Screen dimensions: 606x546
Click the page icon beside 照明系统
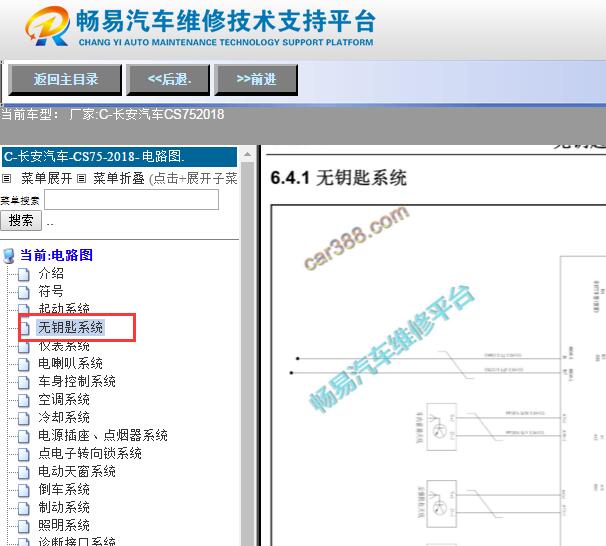point(24,526)
